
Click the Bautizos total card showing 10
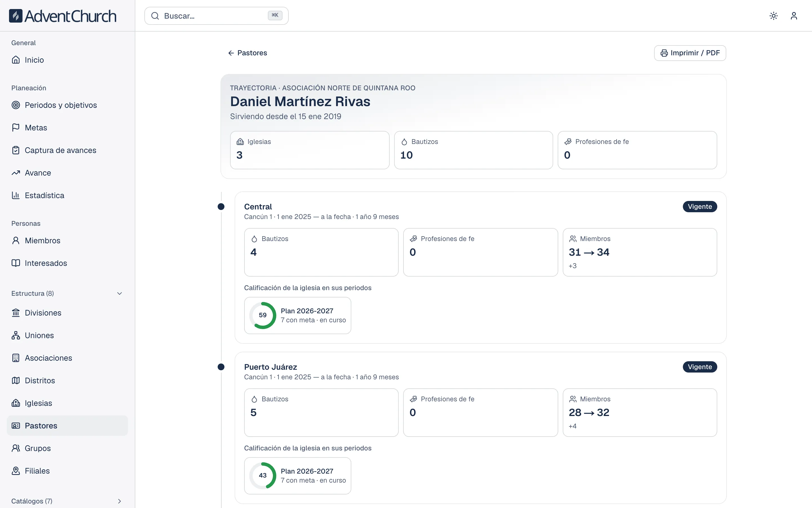[473, 150]
